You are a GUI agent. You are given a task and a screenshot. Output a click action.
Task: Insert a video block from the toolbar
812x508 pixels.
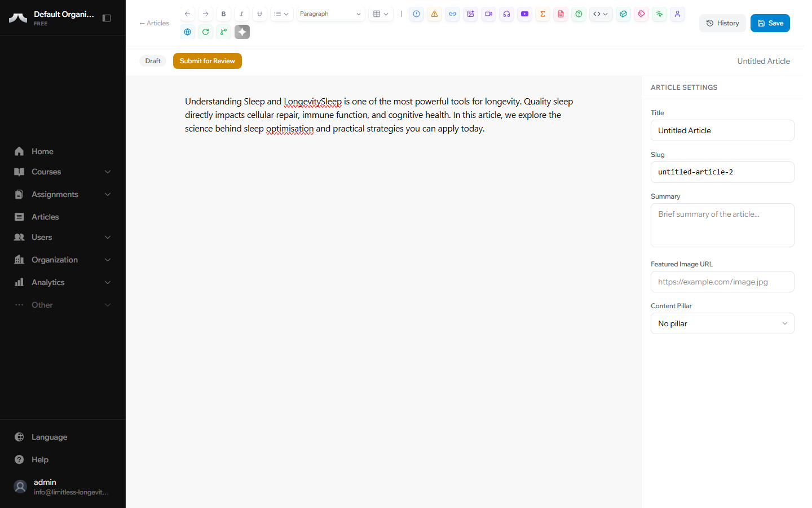[x=488, y=14]
